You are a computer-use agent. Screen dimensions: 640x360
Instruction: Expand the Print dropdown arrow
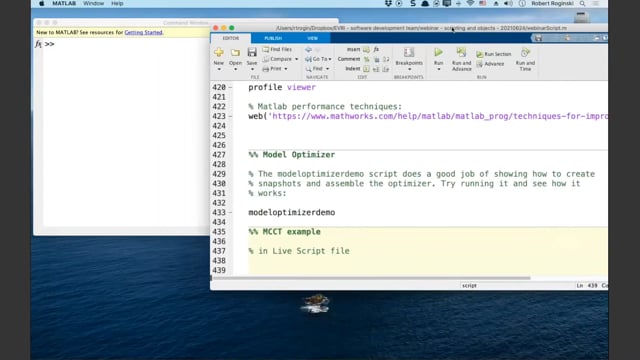tap(286, 69)
